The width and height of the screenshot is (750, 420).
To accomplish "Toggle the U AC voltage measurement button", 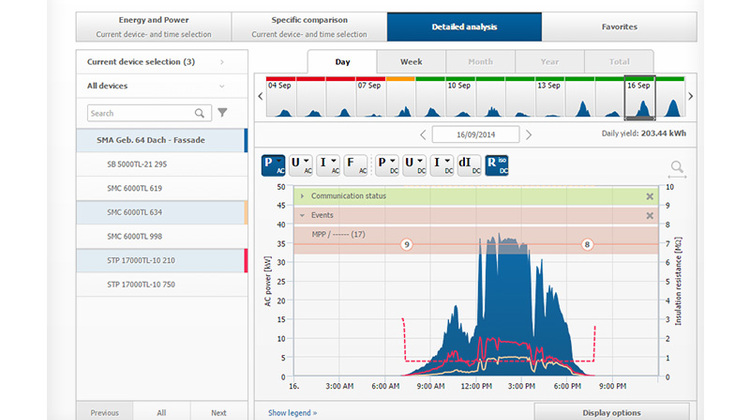I will pyautogui.click(x=301, y=165).
